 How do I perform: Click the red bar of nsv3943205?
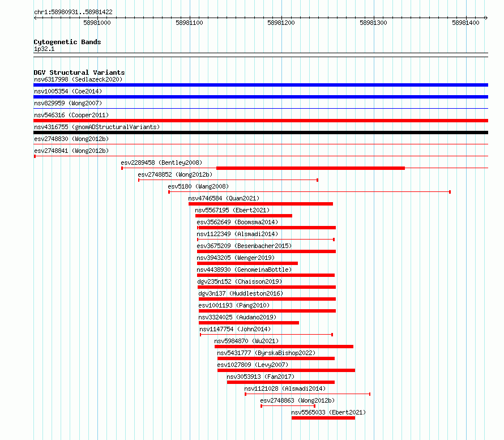(x=247, y=263)
